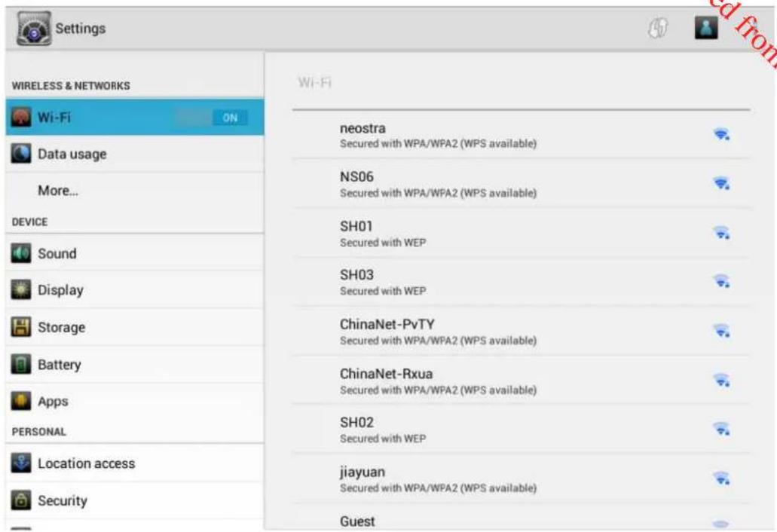
Task: Click the Display brightness icon
Action: pos(21,290)
